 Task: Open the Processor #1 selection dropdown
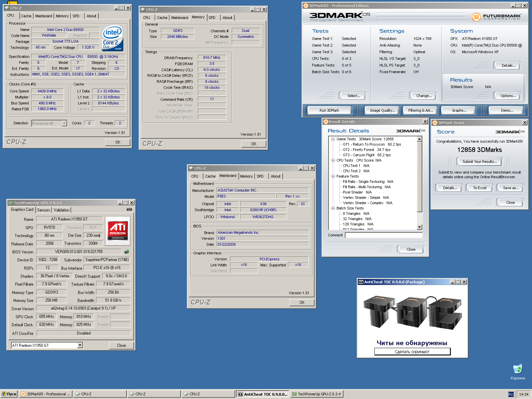[65, 123]
